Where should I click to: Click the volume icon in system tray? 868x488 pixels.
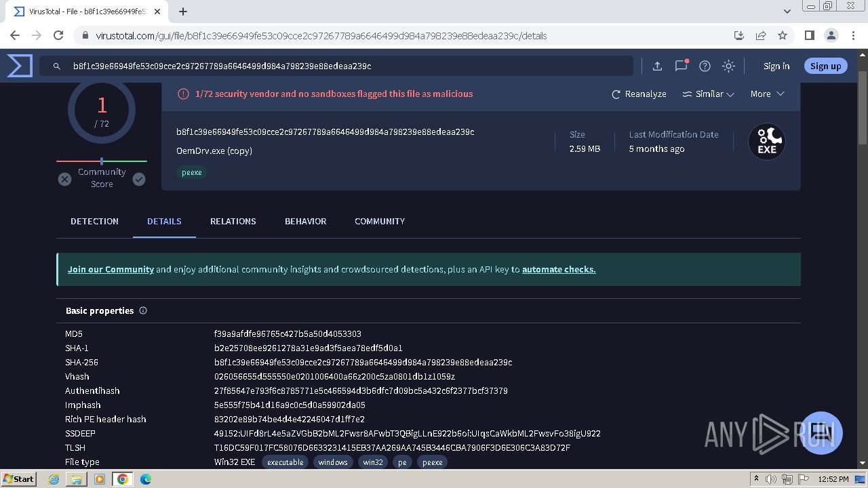pos(771,479)
